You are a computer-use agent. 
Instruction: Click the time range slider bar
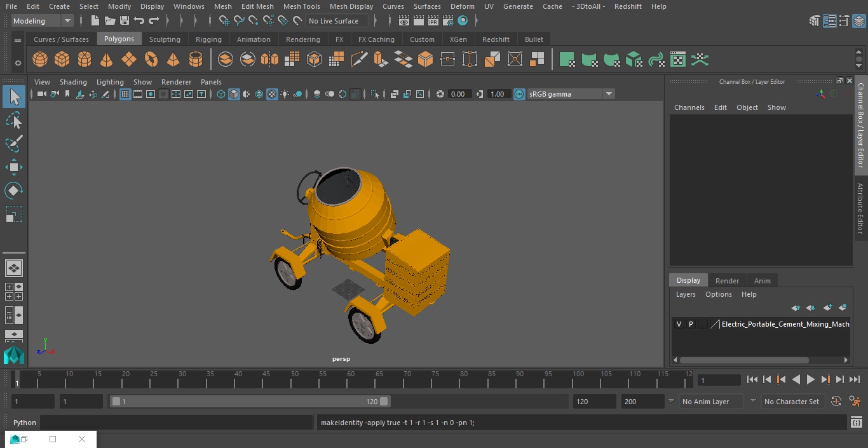250,402
